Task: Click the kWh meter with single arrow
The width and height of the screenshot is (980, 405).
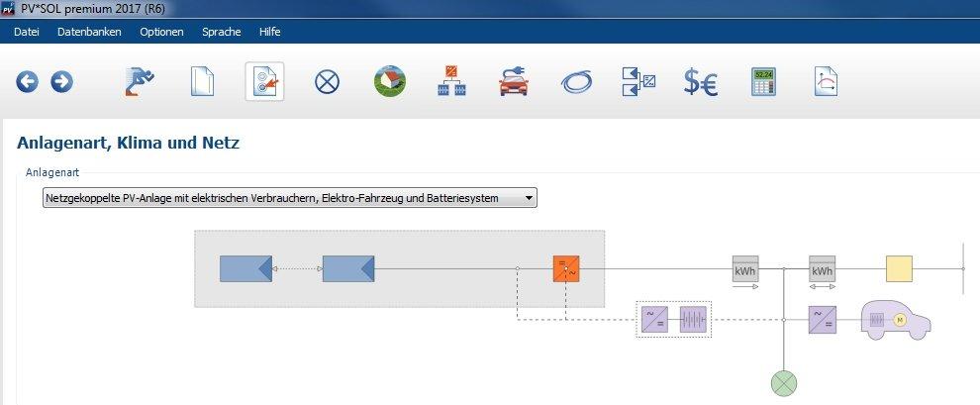Action: click(745, 268)
